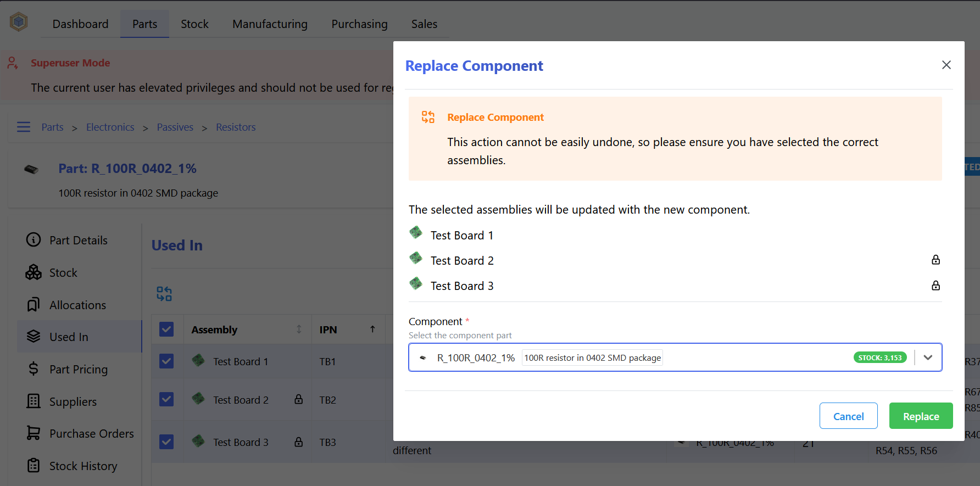
Task: Click Part: R_100R_0402_1% heading
Action: pos(127,169)
